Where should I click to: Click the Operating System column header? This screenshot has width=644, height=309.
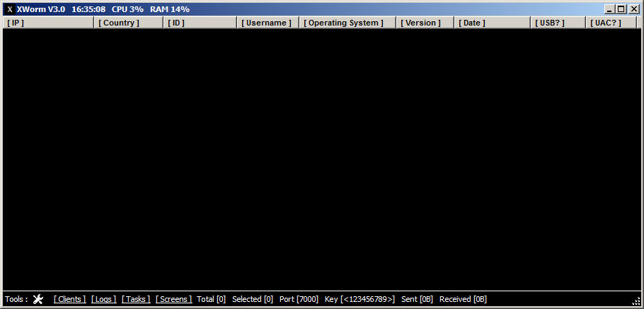347,23
